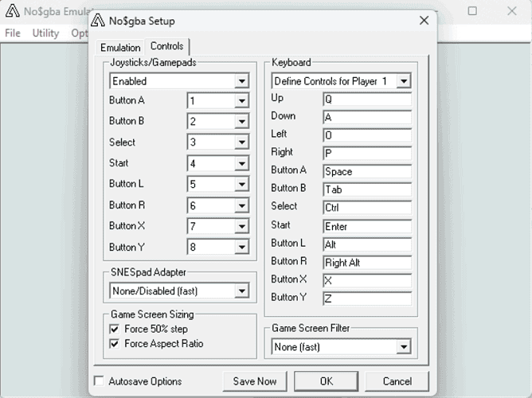Open the SNESpad Adapter dropdown
Screen dimensions: 532x398
(179, 291)
